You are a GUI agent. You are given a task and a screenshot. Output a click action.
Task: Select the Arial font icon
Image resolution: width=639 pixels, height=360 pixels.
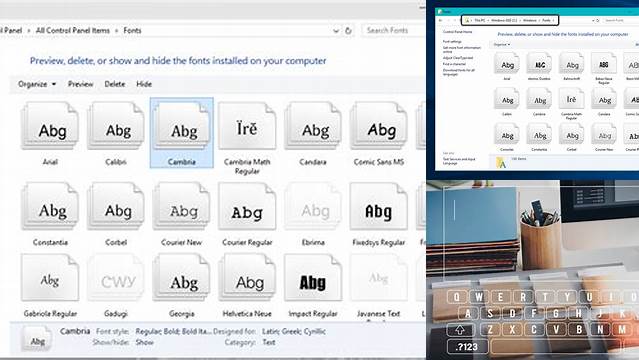point(50,126)
